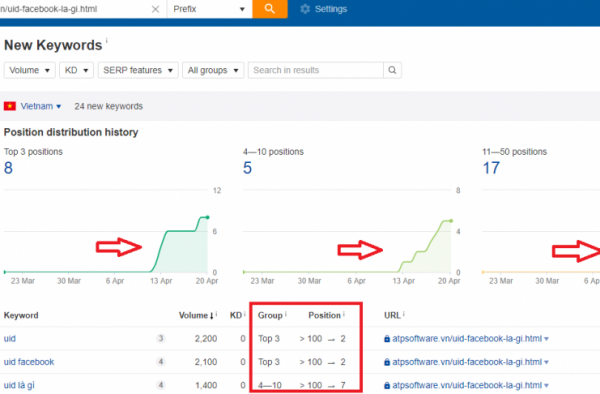Open the Volume filter dropdown
600x394 pixels.
(29, 70)
